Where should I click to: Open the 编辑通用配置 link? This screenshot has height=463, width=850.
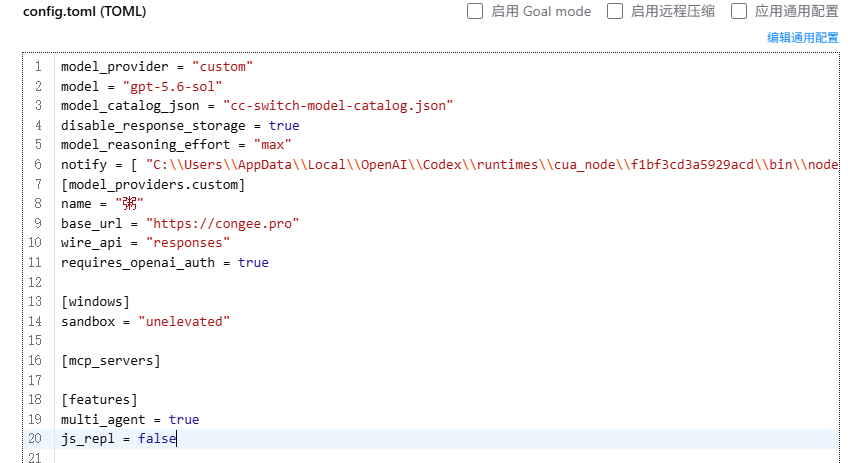pyautogui.click(x=802, y=37)
